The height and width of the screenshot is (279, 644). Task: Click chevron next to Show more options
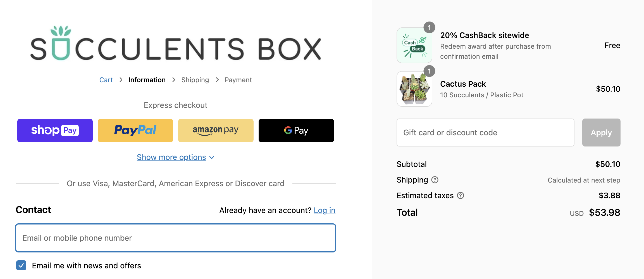[212, 158]
